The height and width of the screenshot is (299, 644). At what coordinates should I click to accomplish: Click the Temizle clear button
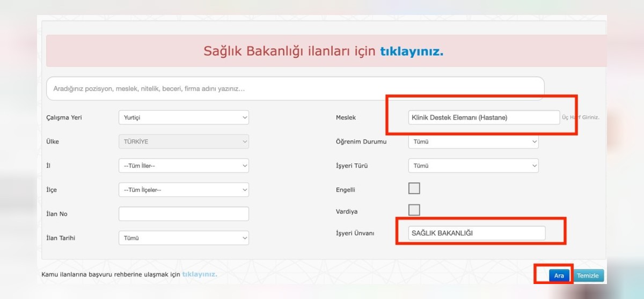[x=588, y=275]
